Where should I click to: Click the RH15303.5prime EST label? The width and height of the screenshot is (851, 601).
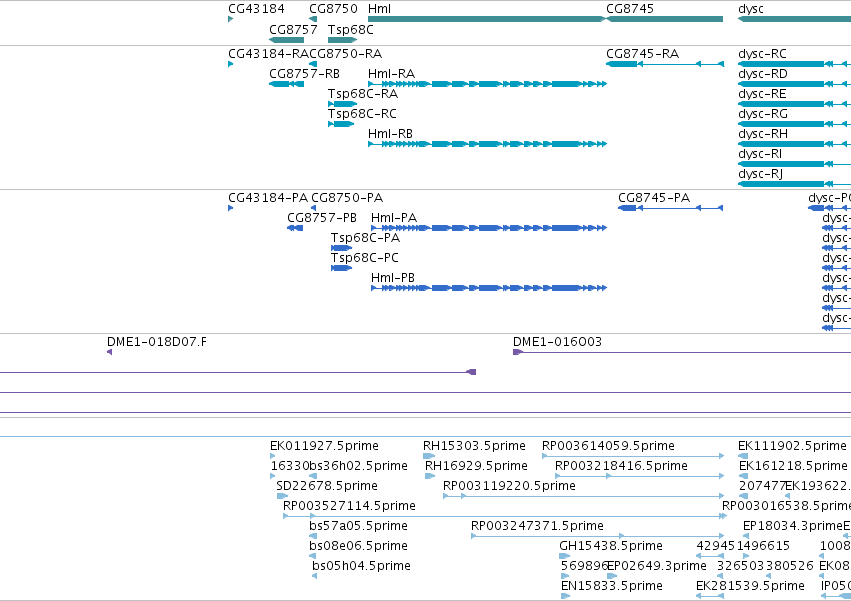tap(474, 446)
